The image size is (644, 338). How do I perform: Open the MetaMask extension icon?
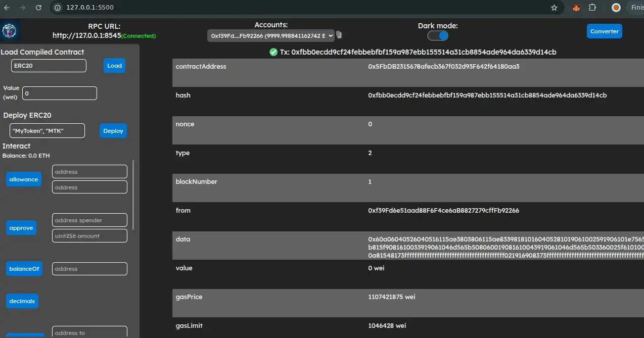tap(576, 8)
